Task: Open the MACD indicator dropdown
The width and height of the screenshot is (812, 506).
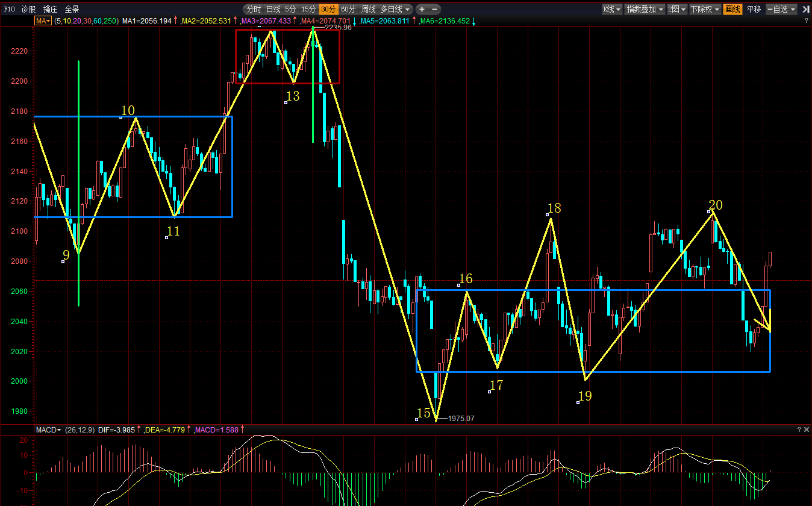Action: 49,429
